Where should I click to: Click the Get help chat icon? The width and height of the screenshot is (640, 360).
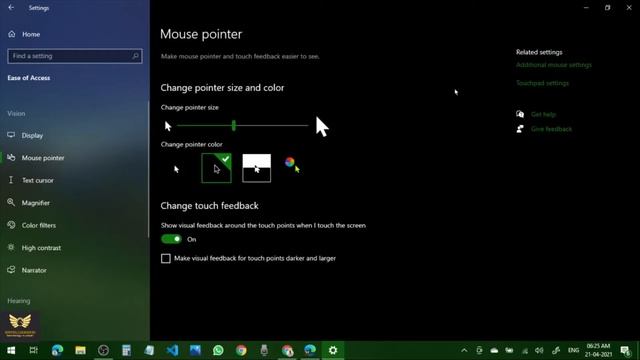(x=520, y=114)
